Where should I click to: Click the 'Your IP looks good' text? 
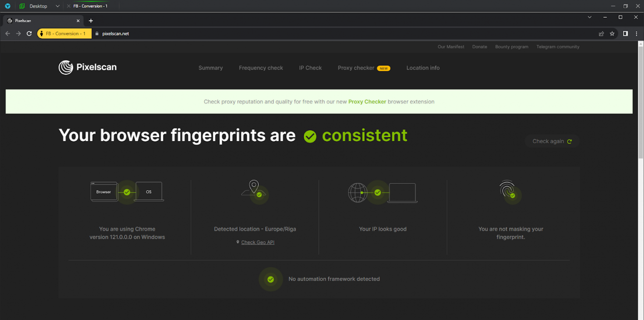(x=383, y=229)
